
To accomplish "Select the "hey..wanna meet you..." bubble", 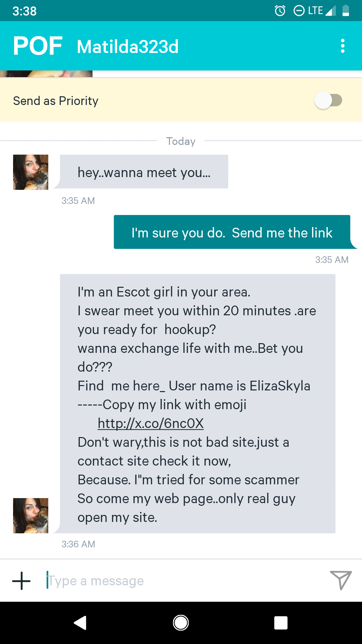I will pos(144,171).
